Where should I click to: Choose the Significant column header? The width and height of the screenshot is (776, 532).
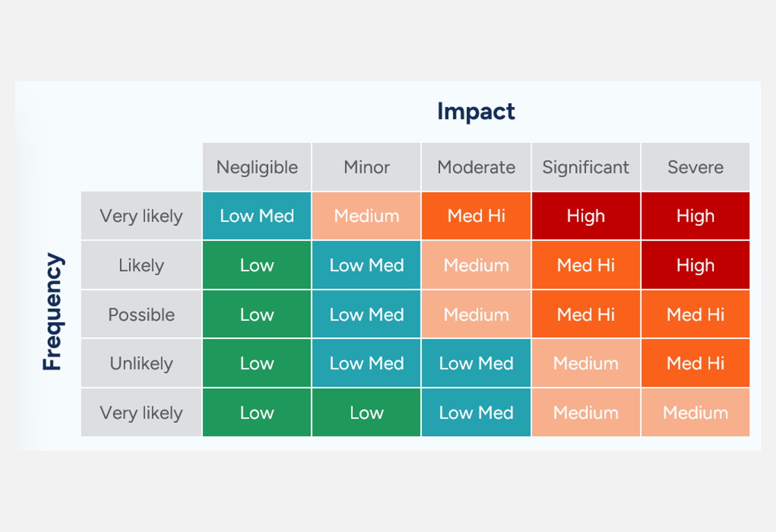[586, 167]
